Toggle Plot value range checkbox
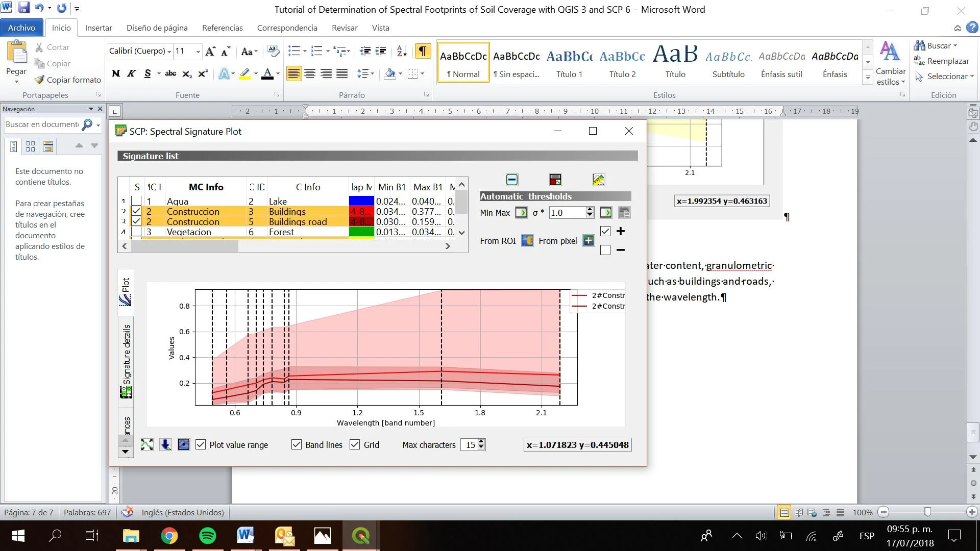The height and width of the screenshot is (551, 980). click(x=201, y=445)
